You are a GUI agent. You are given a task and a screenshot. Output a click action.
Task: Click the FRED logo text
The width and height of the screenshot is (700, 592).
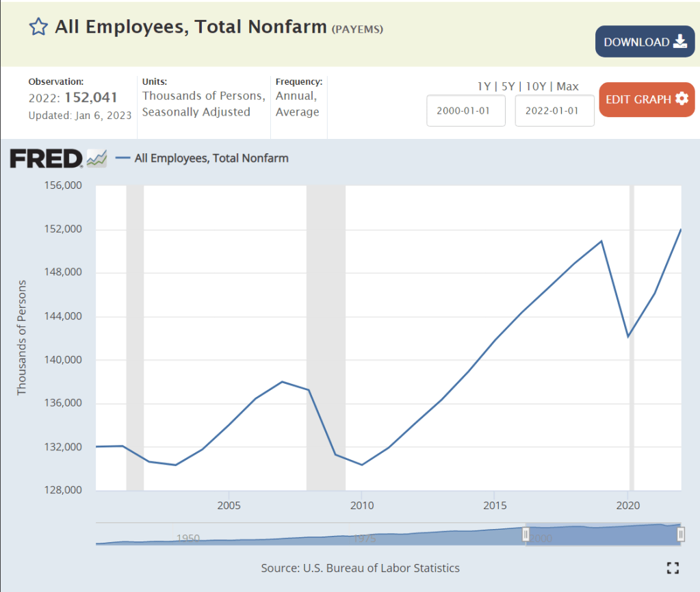click(46, 159)
